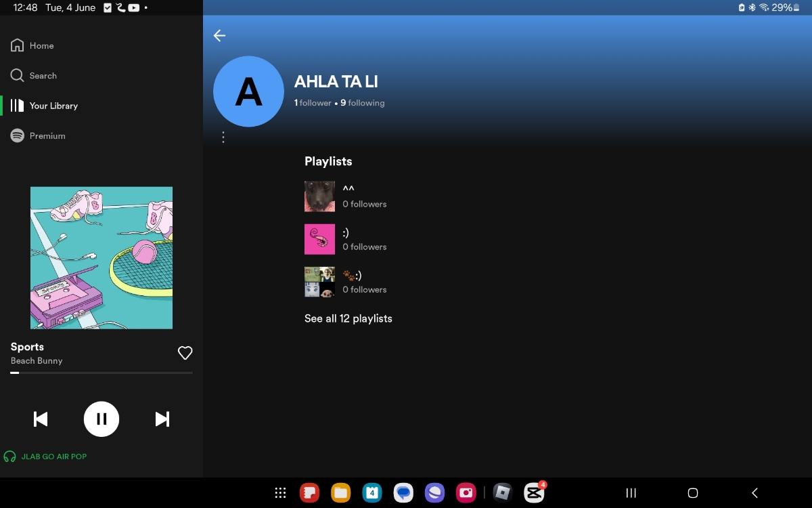Expand the See all 12 playlists list
Viewport: 812px width, 508px height.
coord(348,318)
